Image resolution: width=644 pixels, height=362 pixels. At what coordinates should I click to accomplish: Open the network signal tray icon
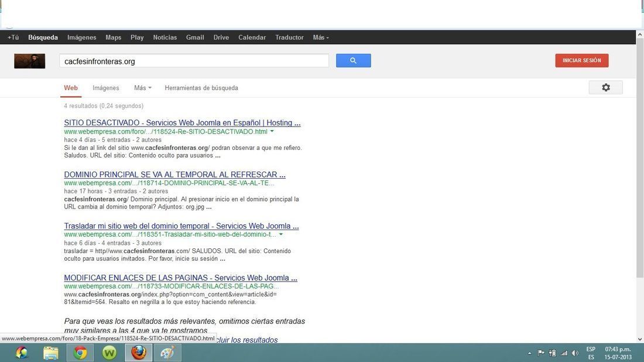pos(564,353)
